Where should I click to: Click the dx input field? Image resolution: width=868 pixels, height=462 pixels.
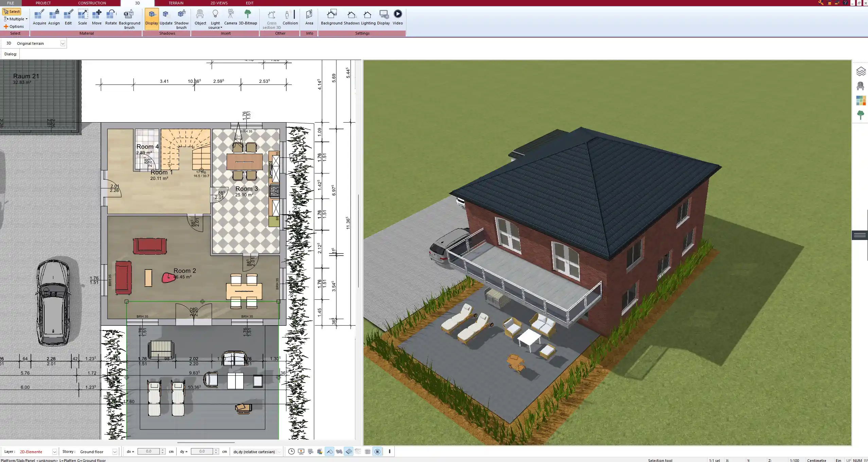coord(149,451)
